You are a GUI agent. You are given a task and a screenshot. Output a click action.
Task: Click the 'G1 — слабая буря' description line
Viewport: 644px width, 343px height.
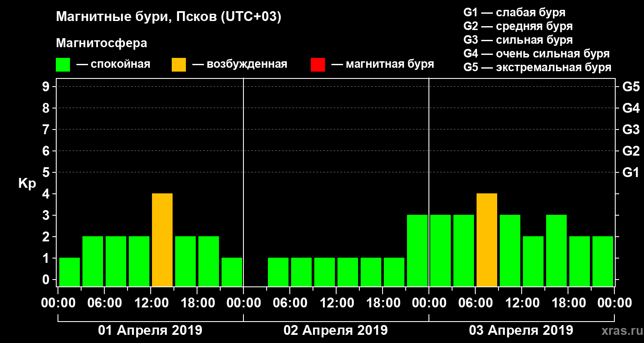tap(514, 12)
